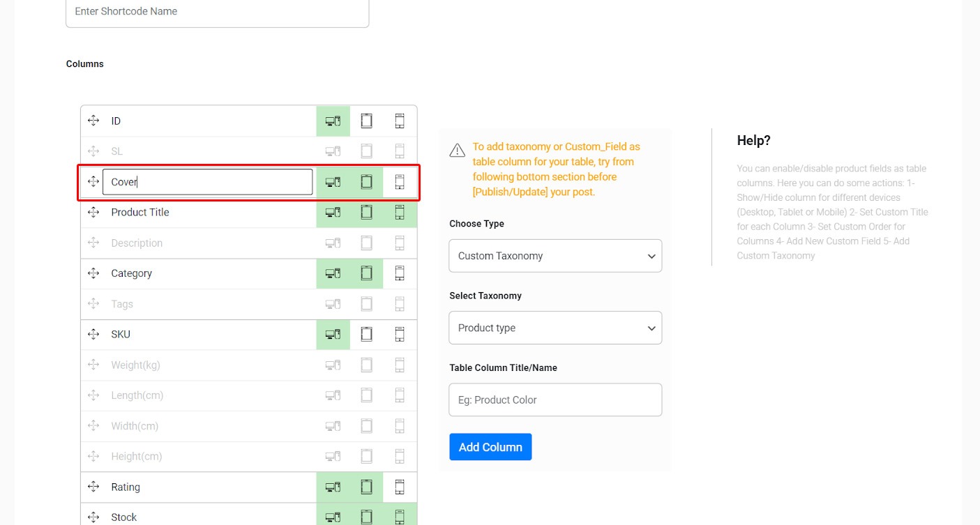
Task: Open the Choose Type dropdown
Action: click(x=555, y=256)
